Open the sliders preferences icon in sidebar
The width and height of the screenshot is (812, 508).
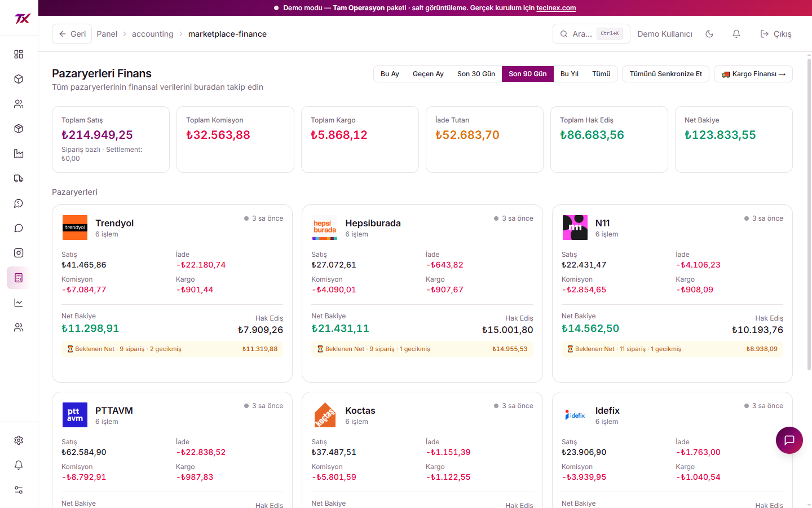pos(19,490)
